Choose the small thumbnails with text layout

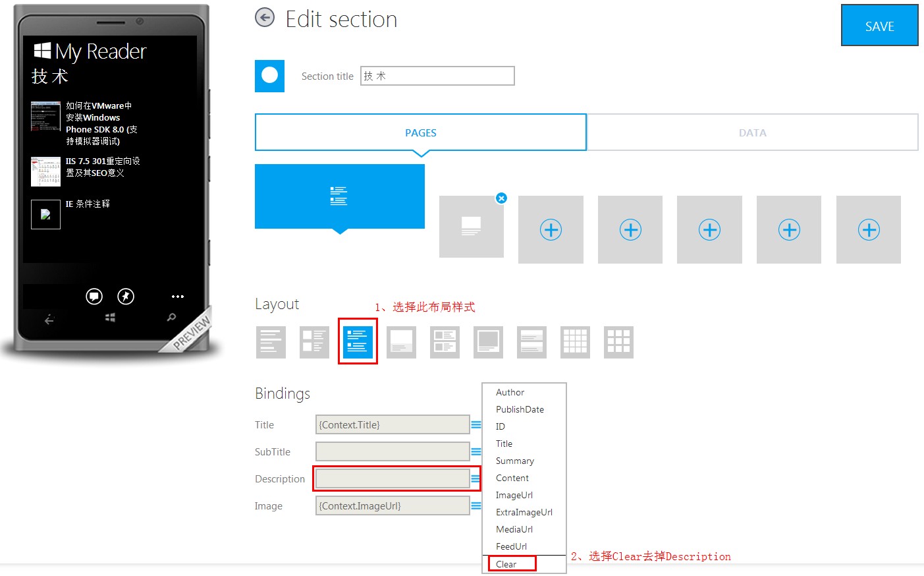pos(314,342)
